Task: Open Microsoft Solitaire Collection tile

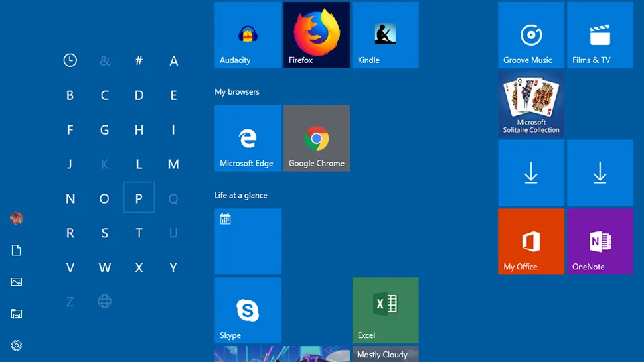Action: pos(531,104)
